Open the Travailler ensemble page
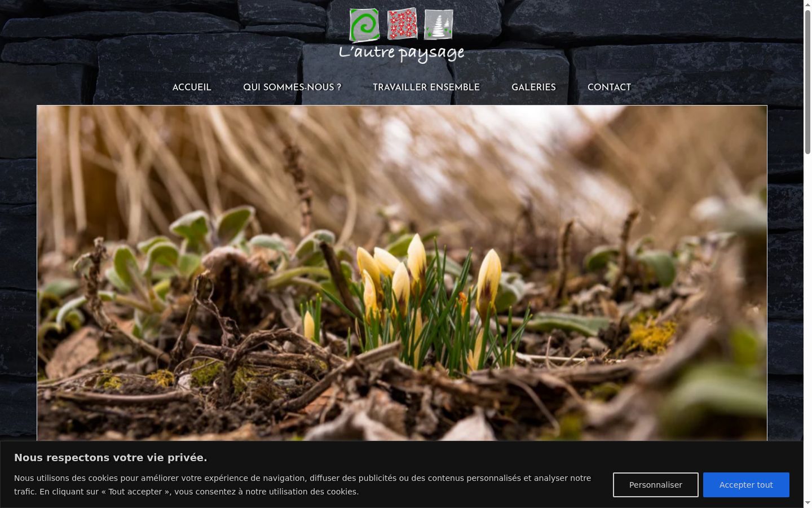This screenshot has width=812, height=508. [x=426, y=87]
